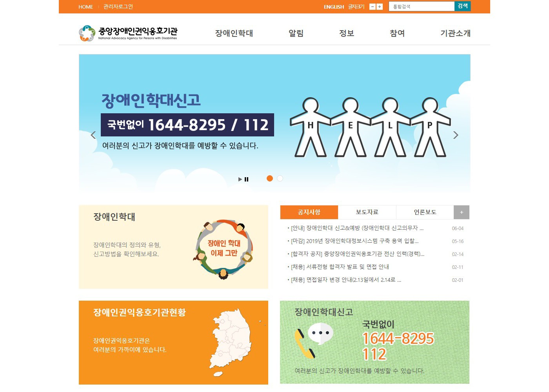Switch to the 보도자료 tab
549x392 pixels.
point(367,212)
